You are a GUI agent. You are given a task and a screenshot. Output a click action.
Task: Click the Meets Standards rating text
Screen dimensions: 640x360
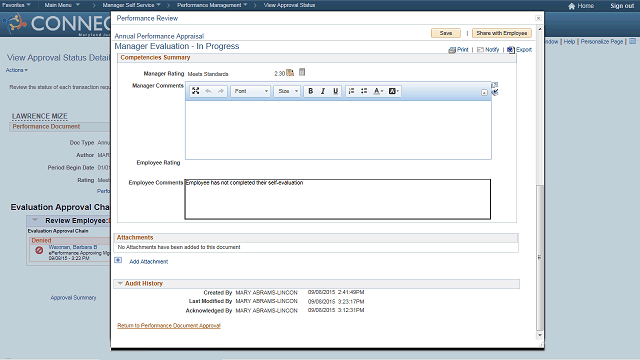(x=208, y=74)
